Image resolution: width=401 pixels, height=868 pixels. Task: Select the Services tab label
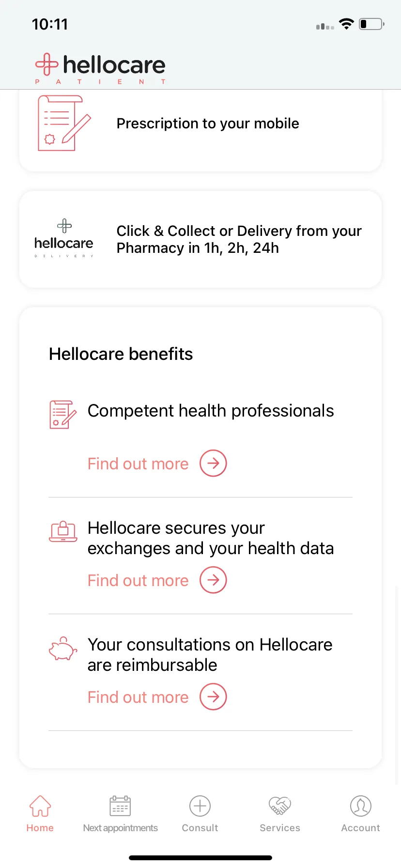(x=280, y=828)
